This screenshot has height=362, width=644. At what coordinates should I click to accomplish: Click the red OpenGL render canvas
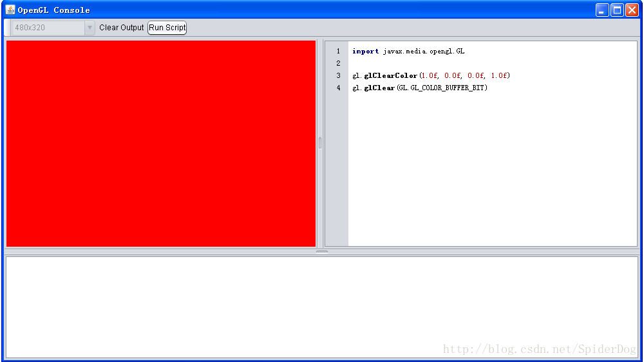tap(161, 144)
